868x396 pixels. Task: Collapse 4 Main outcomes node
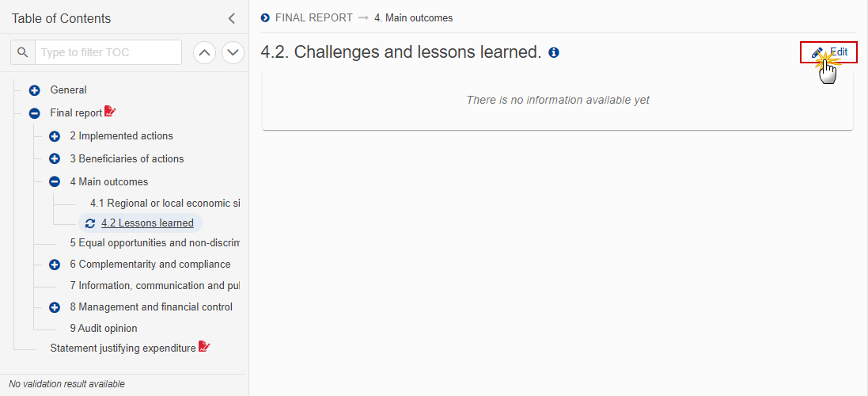click(x=55, y=181)
